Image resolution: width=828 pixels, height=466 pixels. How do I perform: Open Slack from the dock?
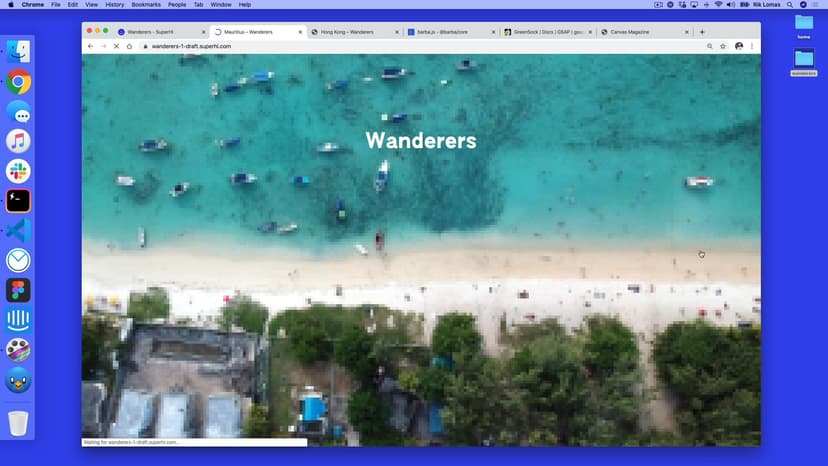tap(18, 171)
